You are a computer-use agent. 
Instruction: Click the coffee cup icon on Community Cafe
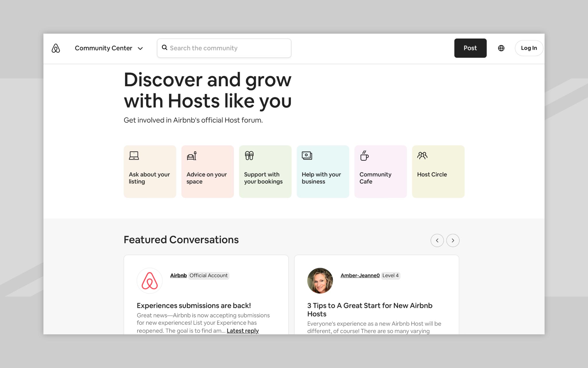(365, 155)
